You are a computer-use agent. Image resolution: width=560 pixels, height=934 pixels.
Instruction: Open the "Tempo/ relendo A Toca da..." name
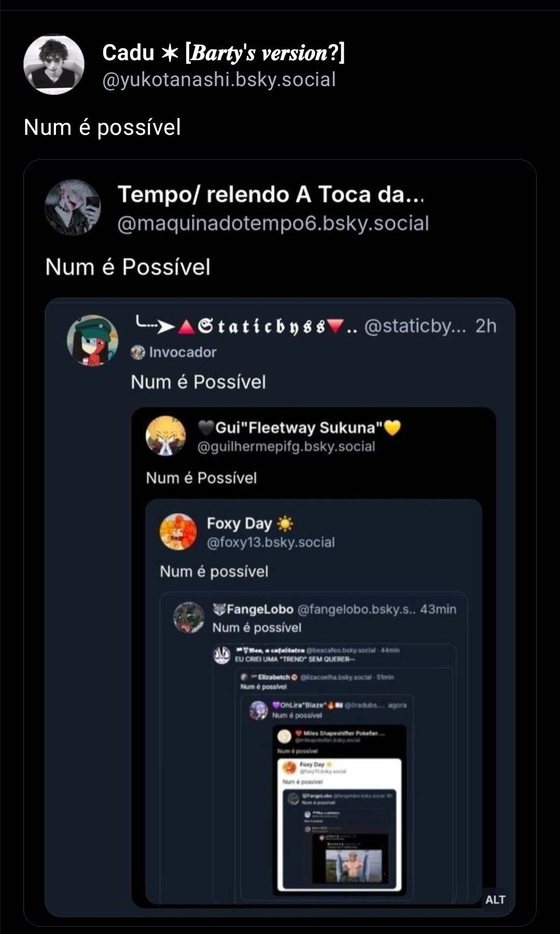(x=271, y=194)
